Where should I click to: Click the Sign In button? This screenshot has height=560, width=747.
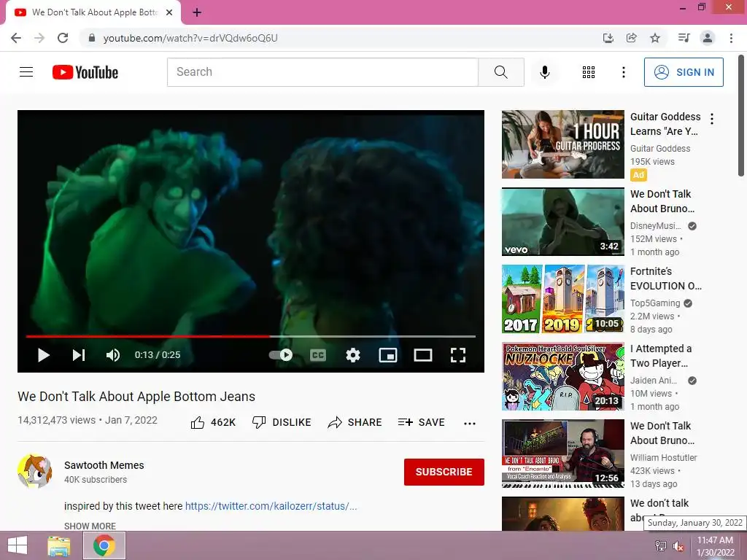[684, 72]
